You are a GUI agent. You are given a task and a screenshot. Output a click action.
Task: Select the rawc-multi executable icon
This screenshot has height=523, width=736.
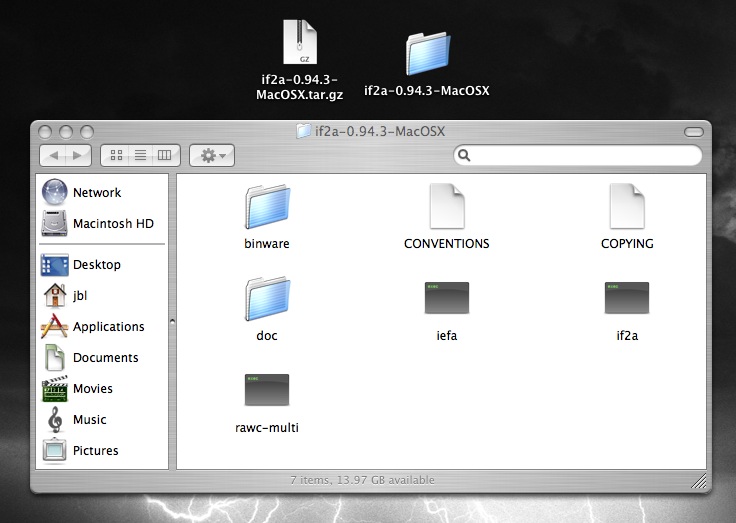266,391
